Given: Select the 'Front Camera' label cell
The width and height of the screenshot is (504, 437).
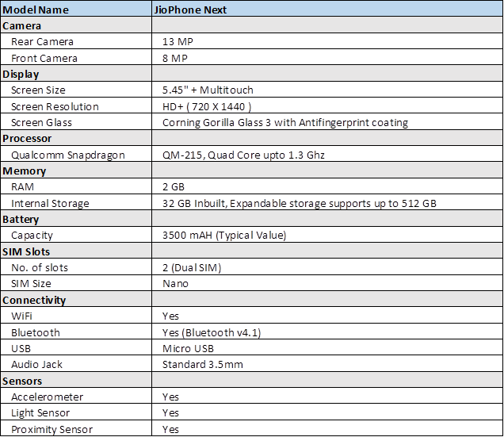Looking at the screenshot, I should [x=76, y=58].
